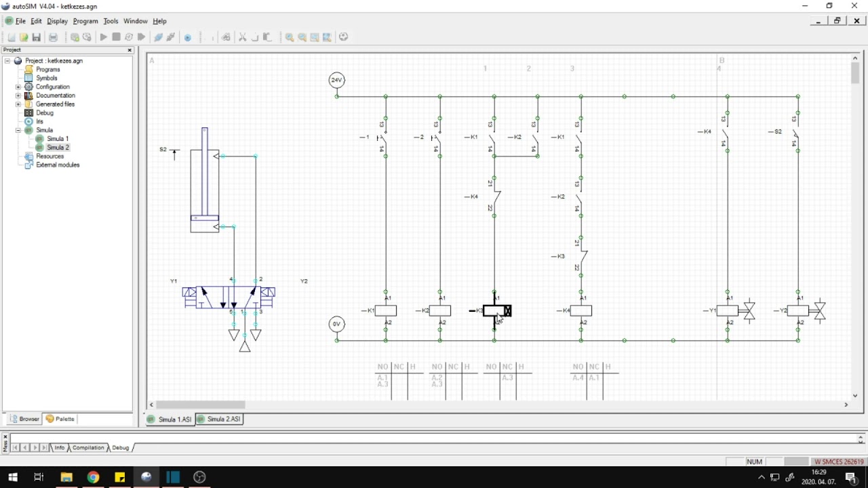The image size is (868, 488).
Task: Open the Window menu
Action: point(136,21)
